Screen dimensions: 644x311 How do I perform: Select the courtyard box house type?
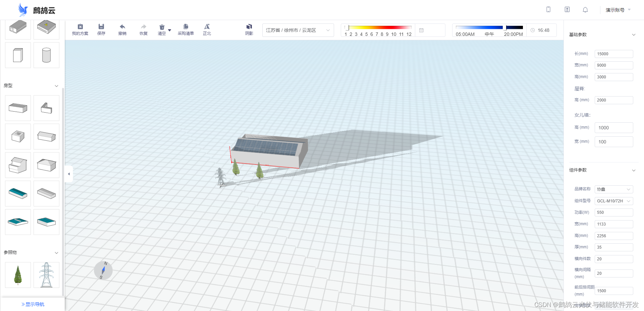(x=18, y=137)
